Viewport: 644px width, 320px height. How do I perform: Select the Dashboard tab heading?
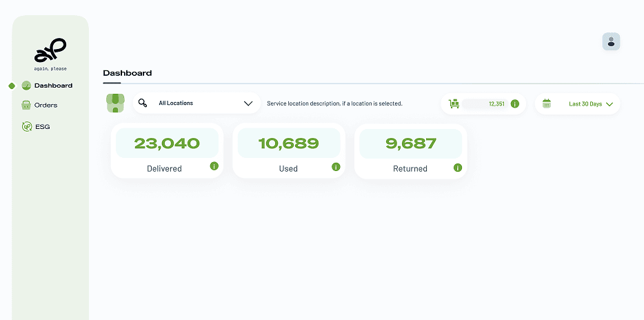(128, 74)
